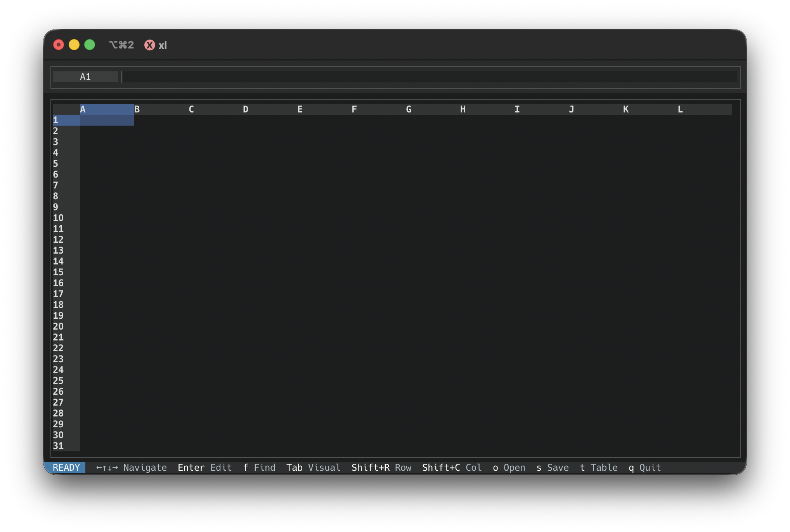Select column header H
Viewport: 790px width, 532px height.
tap(487, 109)
